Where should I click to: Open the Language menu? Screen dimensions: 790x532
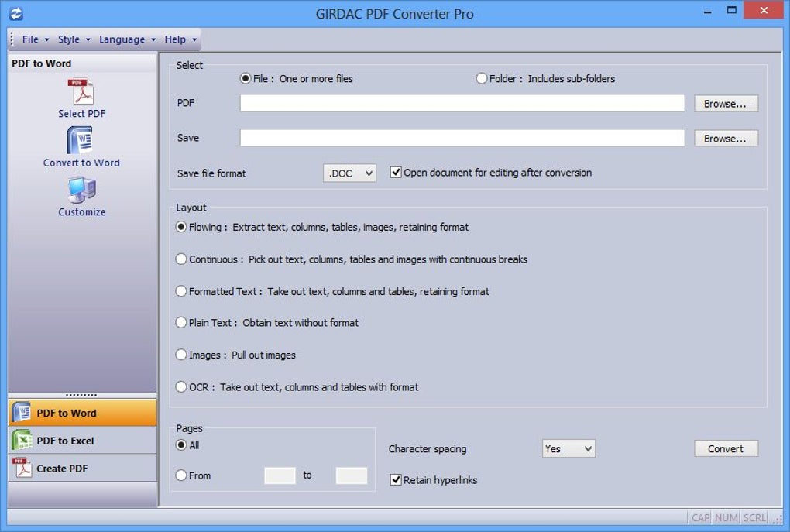coord(127,39)
